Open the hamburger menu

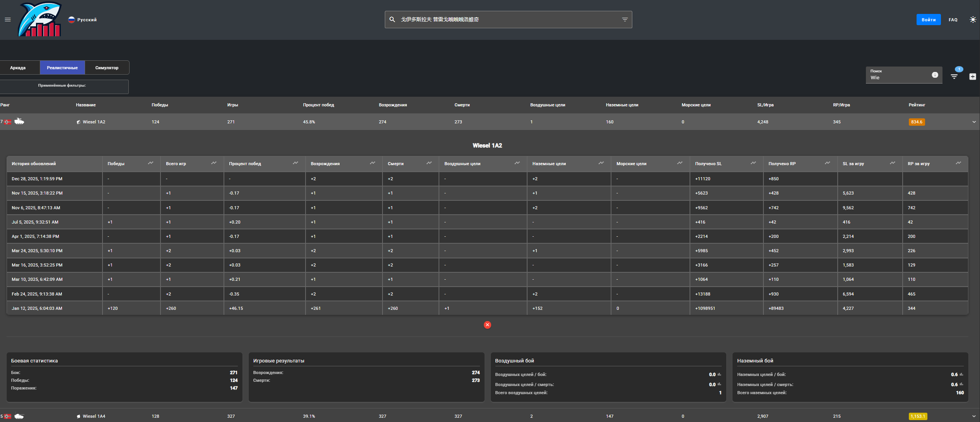[x=8, y=19]
